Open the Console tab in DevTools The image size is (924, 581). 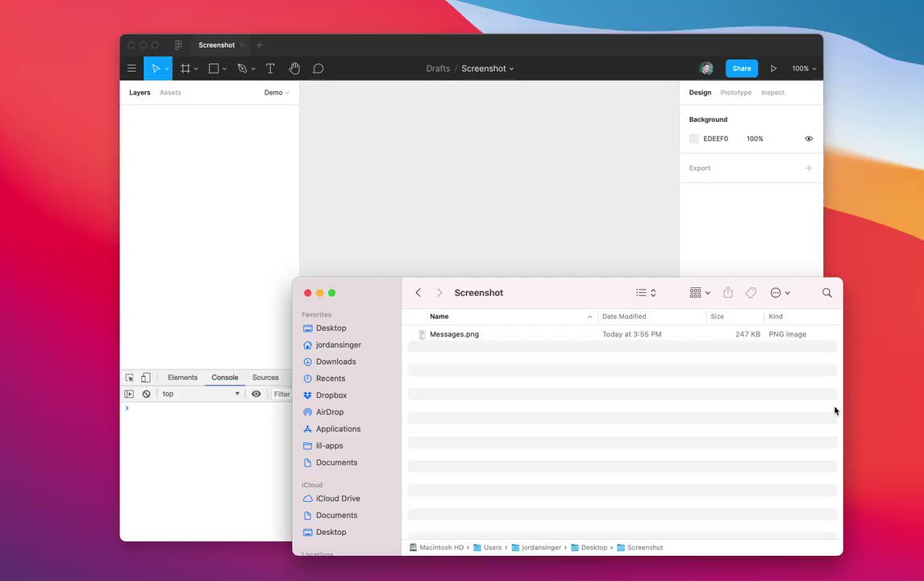point(225,378)
